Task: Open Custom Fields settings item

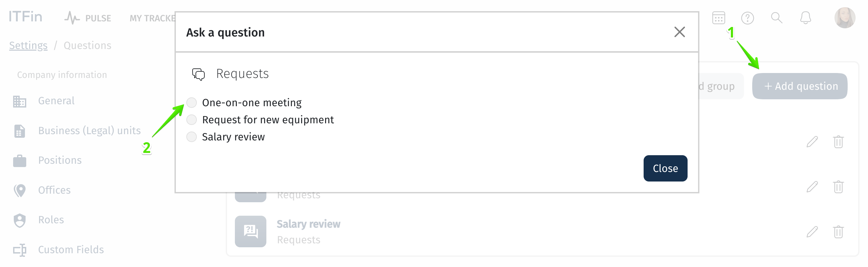Action: pos(71,250)
